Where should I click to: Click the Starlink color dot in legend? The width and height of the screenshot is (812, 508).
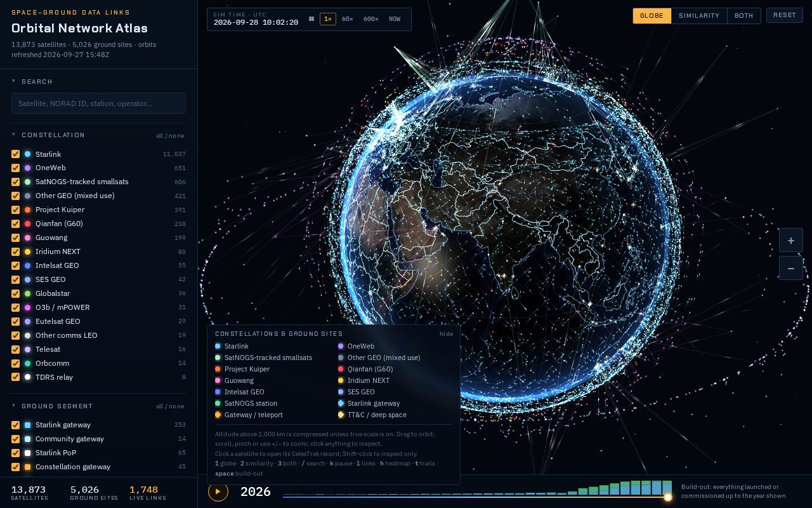click(x=218, y=346)
